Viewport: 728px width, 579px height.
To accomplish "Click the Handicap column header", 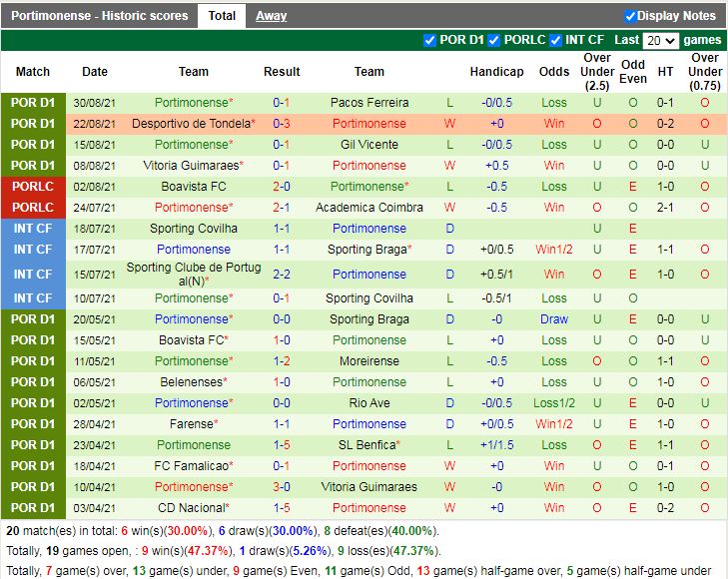I will point(496,72).
